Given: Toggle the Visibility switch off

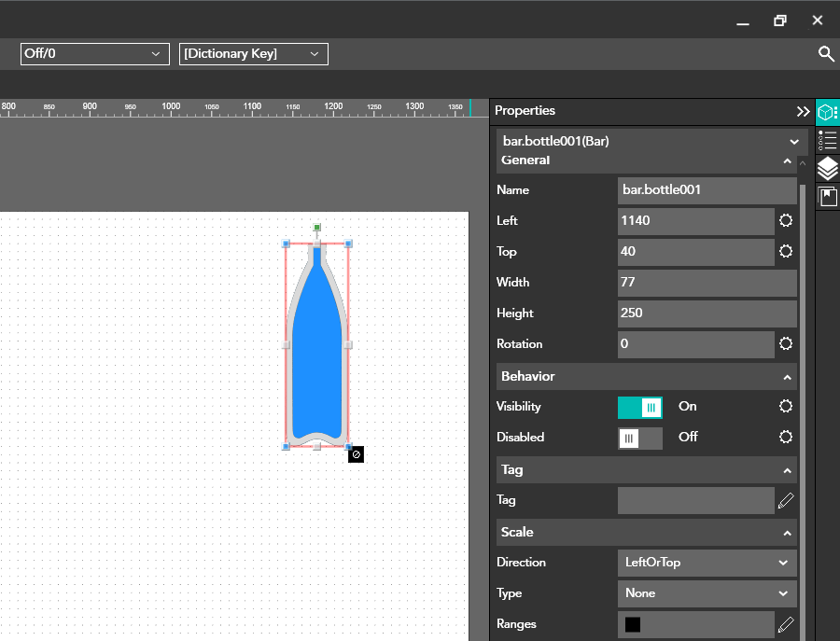Looking at the screenshot, I should [640, 407].
